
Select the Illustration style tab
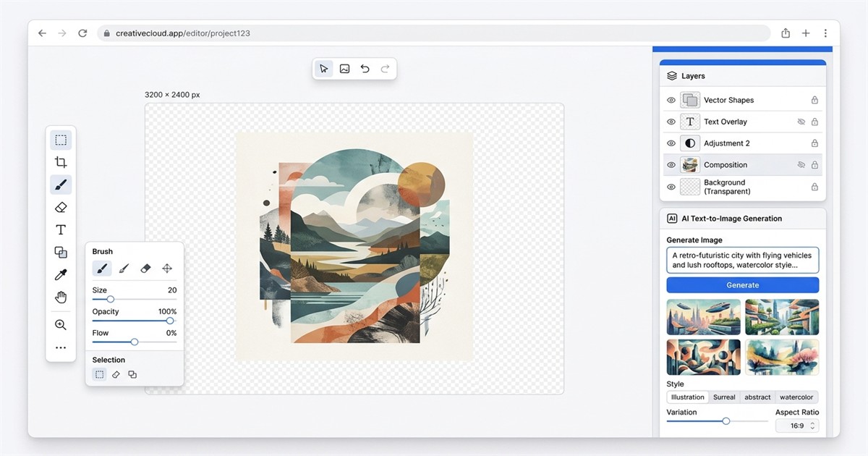pos(688,397)
